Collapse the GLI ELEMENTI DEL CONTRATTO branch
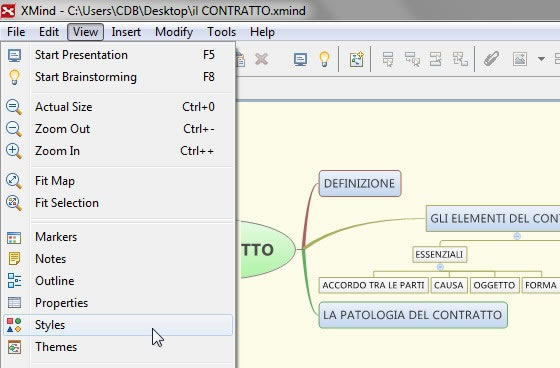The image size is (560, 368). (517, 236)
